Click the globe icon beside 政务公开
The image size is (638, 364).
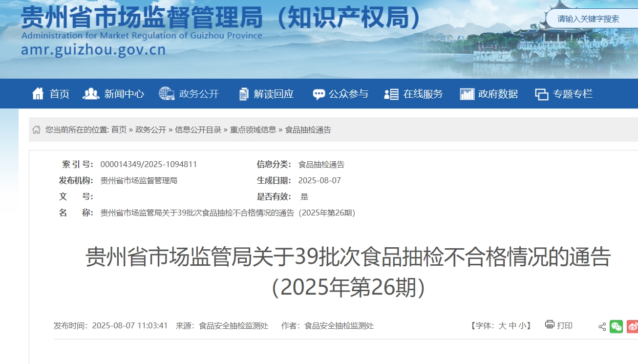coord(167,94)
